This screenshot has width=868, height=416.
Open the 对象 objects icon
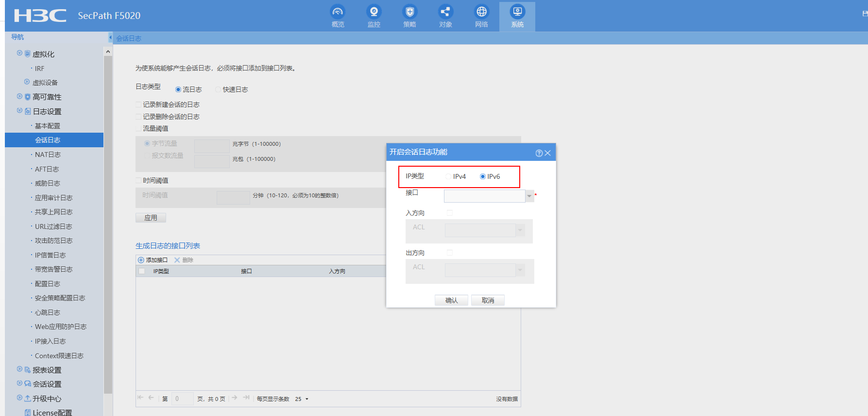[x=445, y=12]
